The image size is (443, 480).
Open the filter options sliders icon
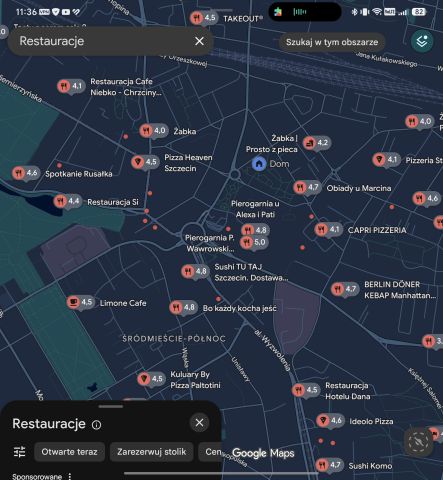coord(19,452)
